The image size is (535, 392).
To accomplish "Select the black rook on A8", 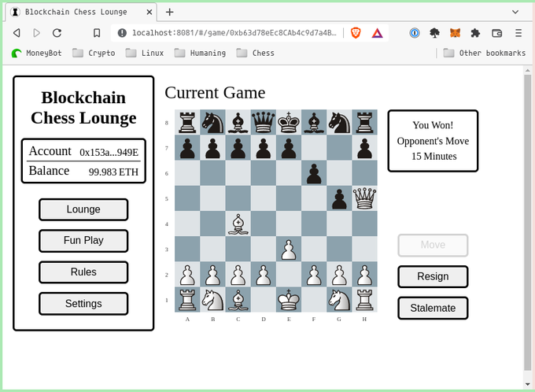I will [x=187, y=122].
